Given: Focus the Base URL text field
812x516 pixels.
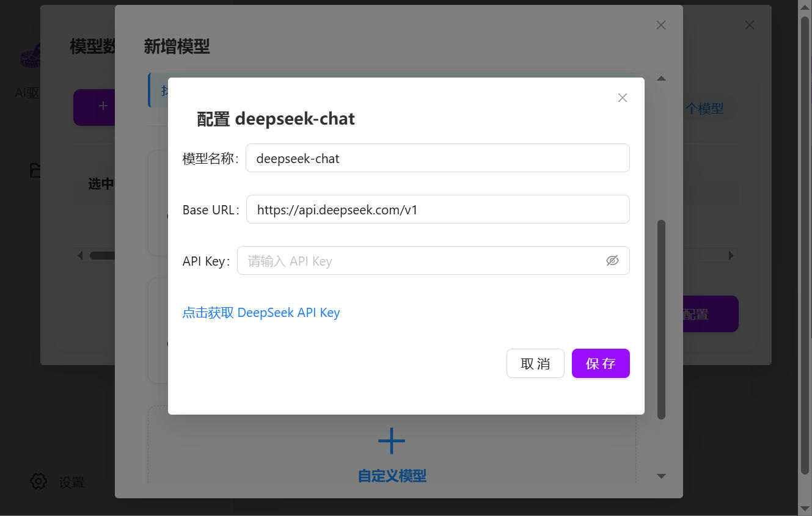Looking at the screenshot, I should [x=437, y=209].
